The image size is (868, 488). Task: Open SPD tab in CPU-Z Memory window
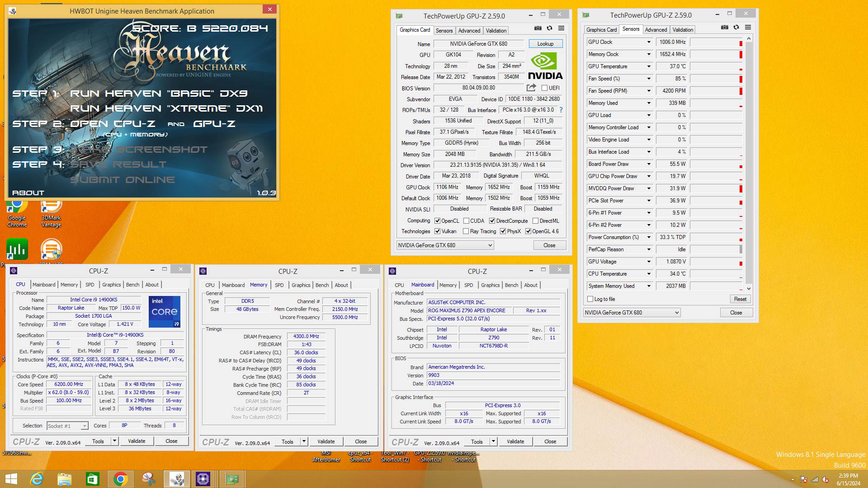[279, 285]
